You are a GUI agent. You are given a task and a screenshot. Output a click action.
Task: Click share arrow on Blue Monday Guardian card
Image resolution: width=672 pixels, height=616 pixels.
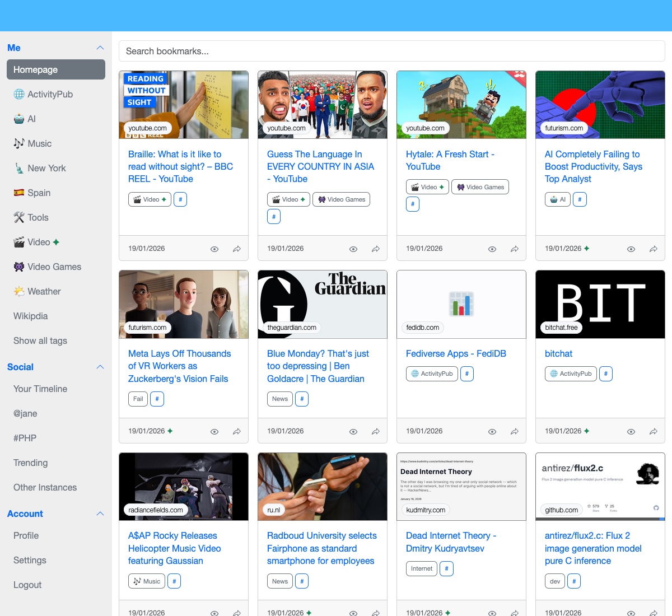coord(376,432)
